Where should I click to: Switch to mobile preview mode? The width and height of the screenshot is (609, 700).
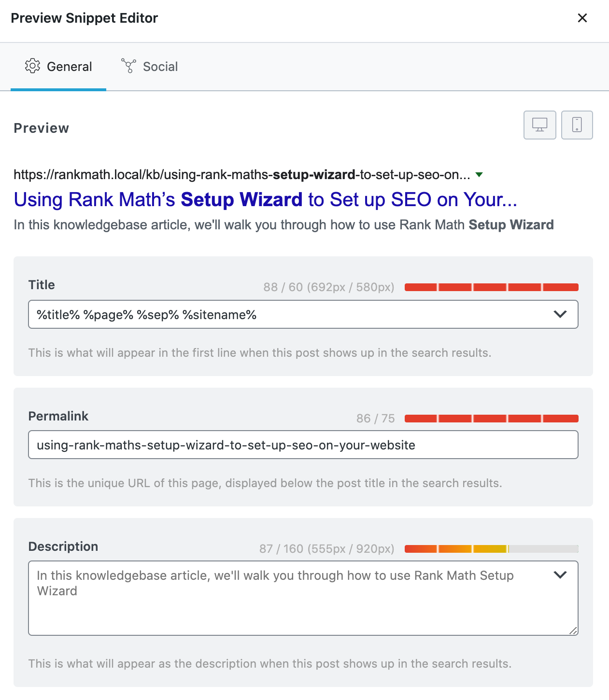pyautogui.click(x=577, y=125)
